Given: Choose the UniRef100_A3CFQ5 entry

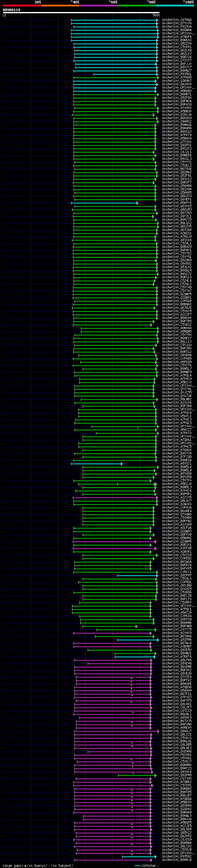Looking at the screenshot, I should click(x=177, y=548).
